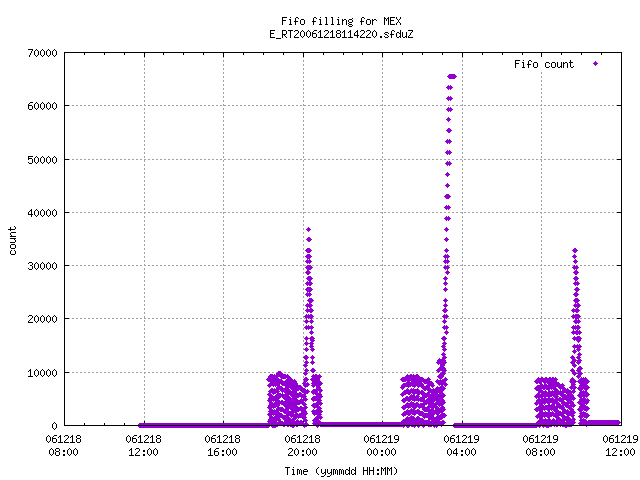Click the chart title 'Fifo filling for MEX'
Image resolution: width=640 pixels, height=480 pixels.
pos(341,21)
